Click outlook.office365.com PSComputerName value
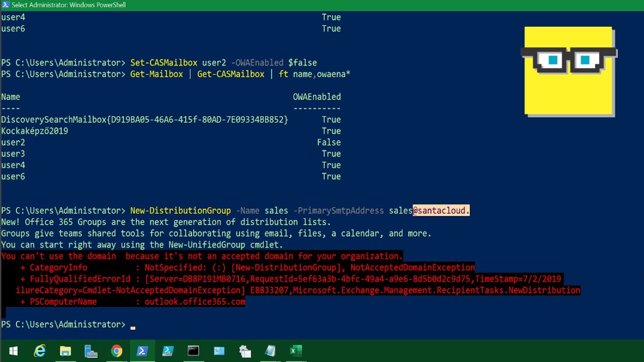 [x=195, y=302]
